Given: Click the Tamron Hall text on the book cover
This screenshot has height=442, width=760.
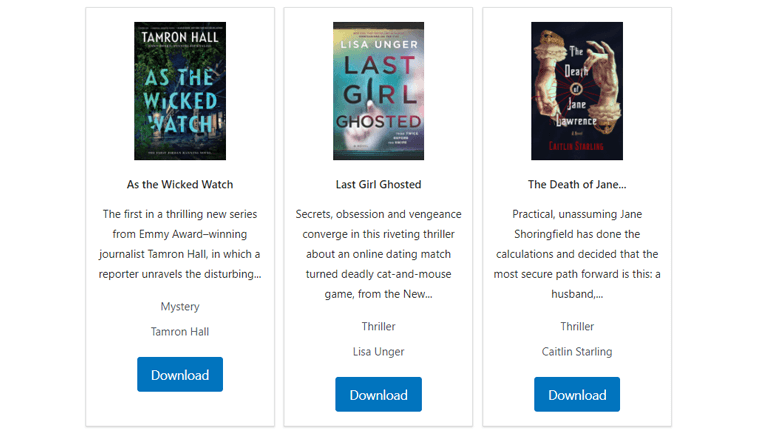Looking at the screenshot, I should click(180, 37).
